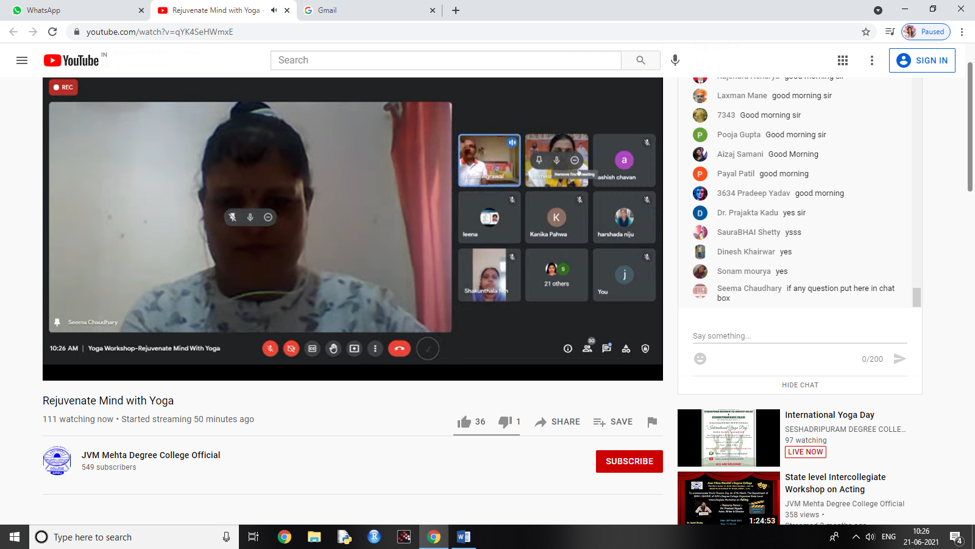Open the chat emoji picker

point(700,359)
